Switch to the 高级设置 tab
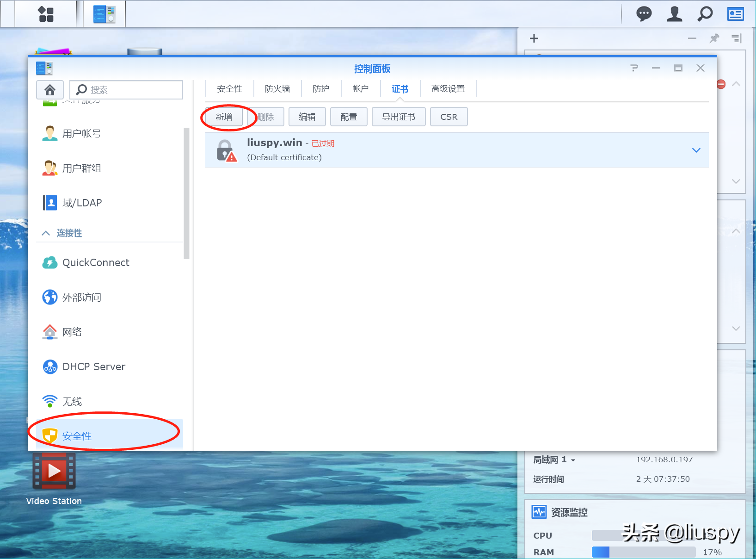Image resolution: width=756 pixels, height=559 pixels. [x=448, y=89]
